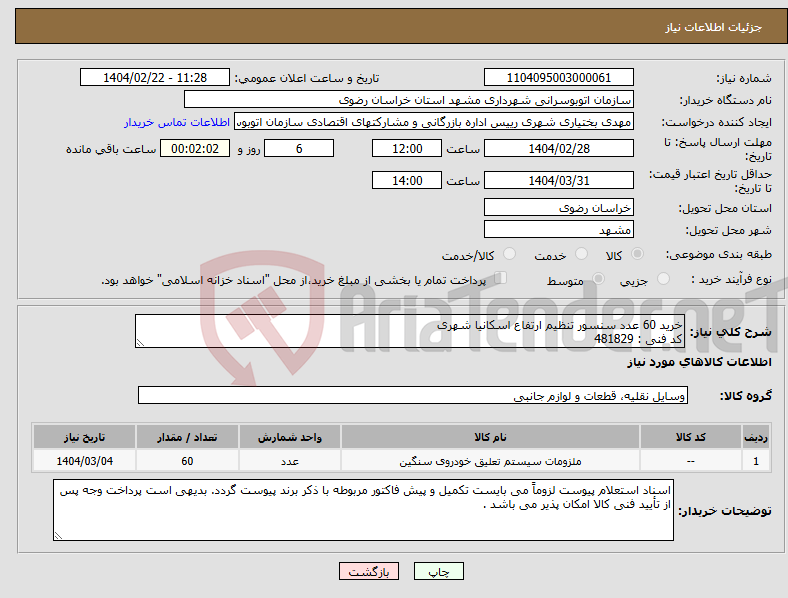Click the delivery city field مشهد

point(558,229)
